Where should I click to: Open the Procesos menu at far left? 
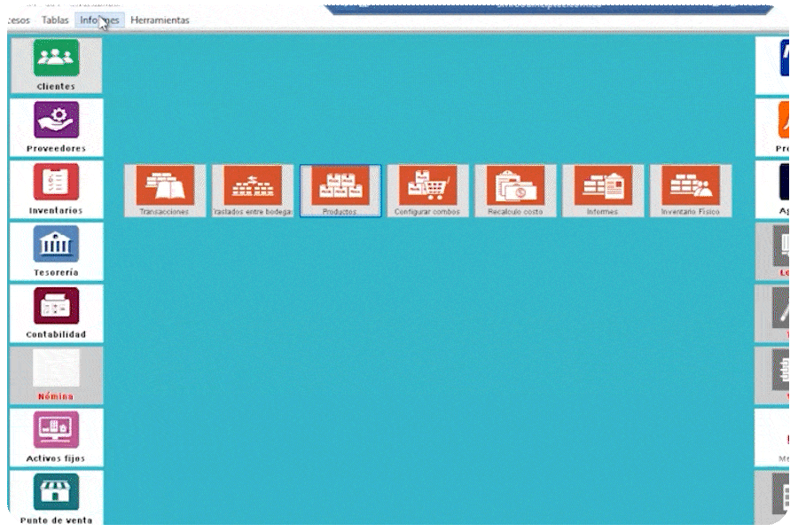pos(20,20)
